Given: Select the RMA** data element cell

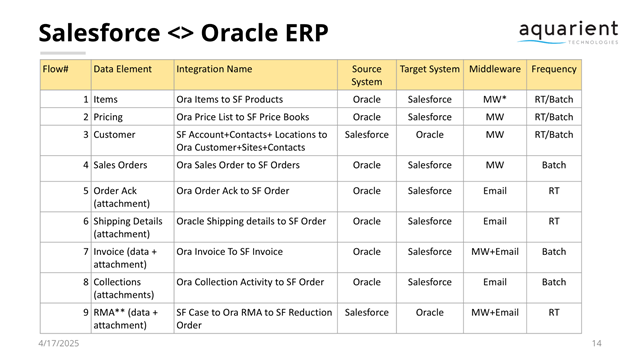Looking at the screenshot, I should coord(132,318).
